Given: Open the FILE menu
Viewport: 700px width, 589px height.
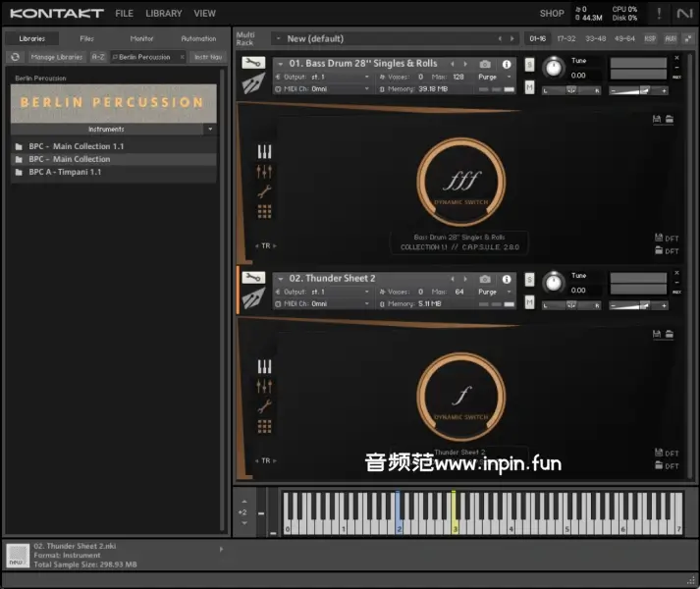Looking at the screenshot, I should coord(124,14).
